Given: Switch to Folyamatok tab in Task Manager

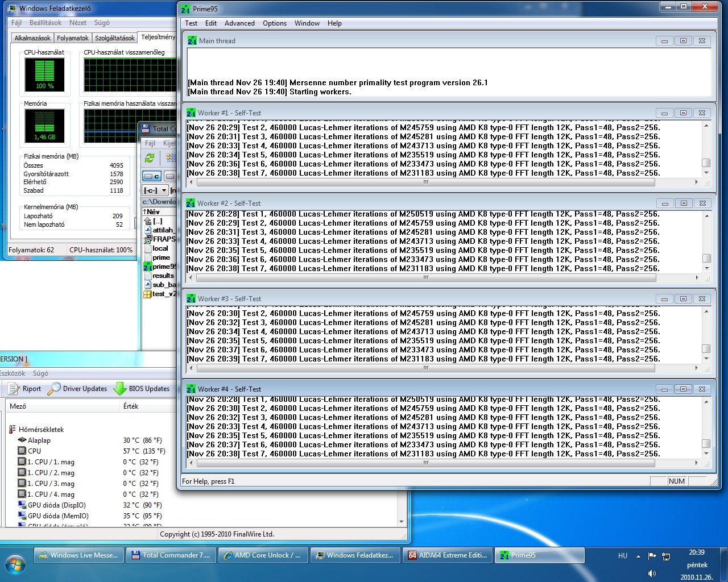Looking at the screenshot, I should 73,38.
